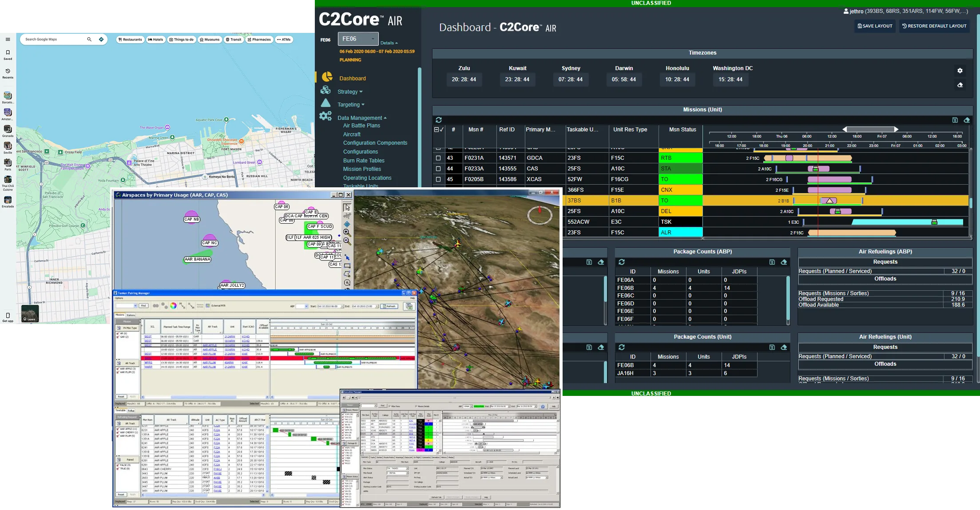Switch to Stations tab in Tanker Pairing Manager
The image size is (980, 510).
click(131, 315)
